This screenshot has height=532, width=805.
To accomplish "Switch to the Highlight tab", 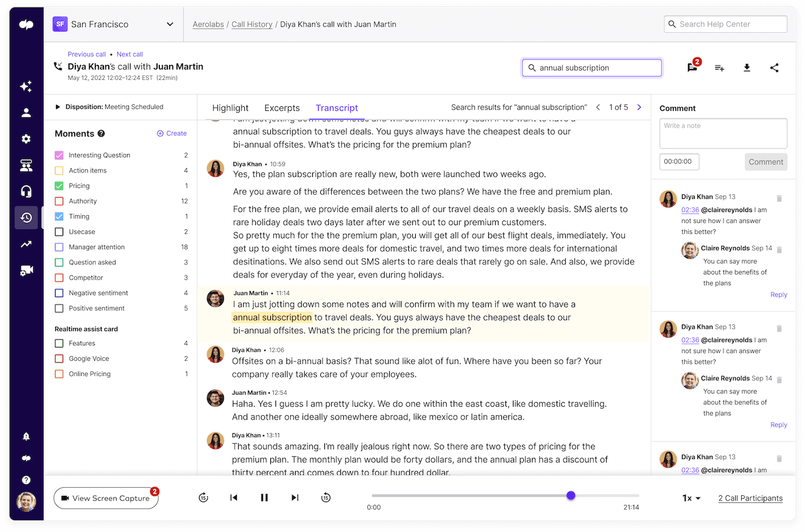I will pos(230,107).
